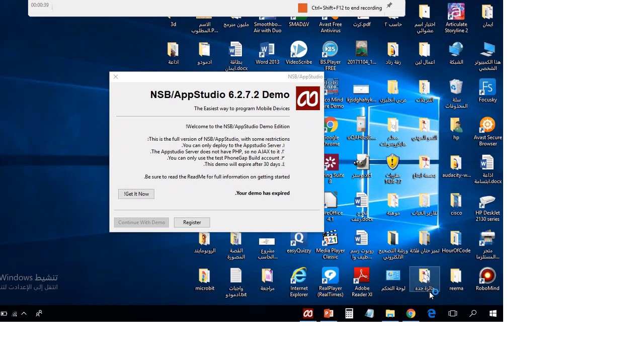Click the 'Your demo has expired.' text
The image size is (644, 362).
pos(262,193)
